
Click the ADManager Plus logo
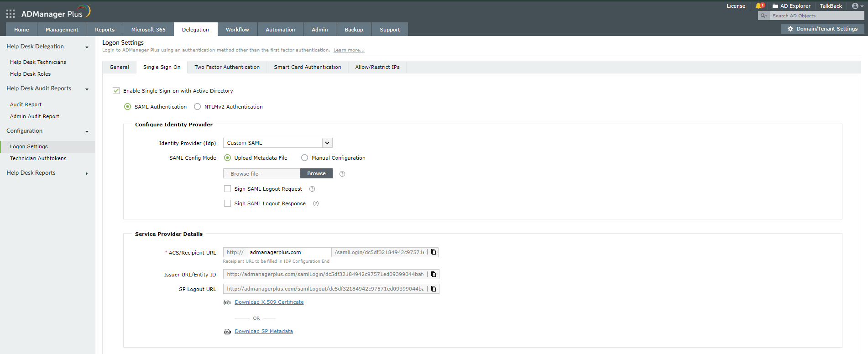tap(56, 12)
